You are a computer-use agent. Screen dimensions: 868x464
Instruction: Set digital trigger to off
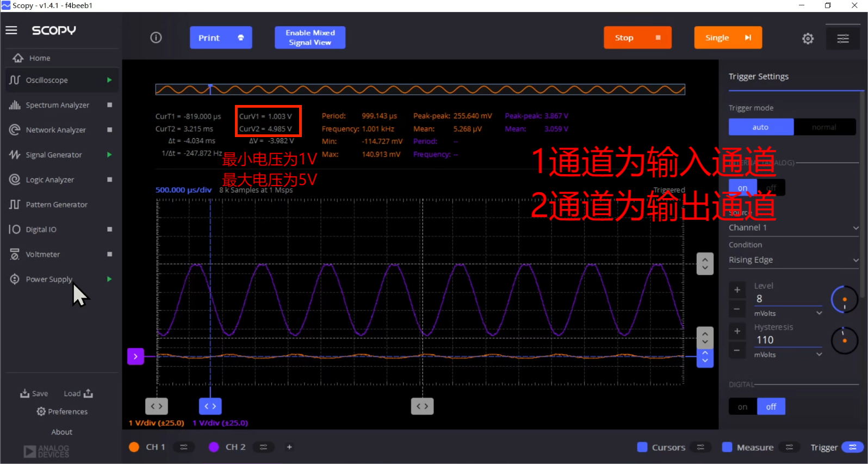click(771, 407)
